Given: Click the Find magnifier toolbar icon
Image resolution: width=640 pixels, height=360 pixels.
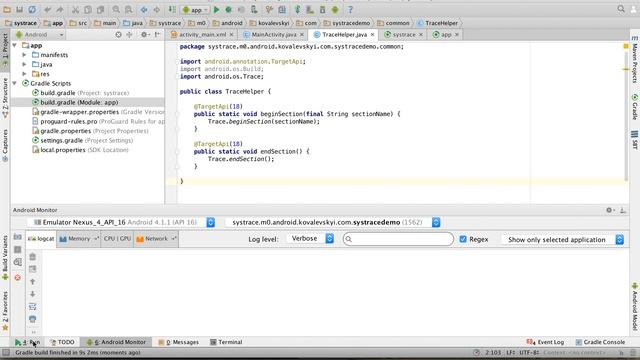Looking at the screenshot, I should [x=116, y=9].
